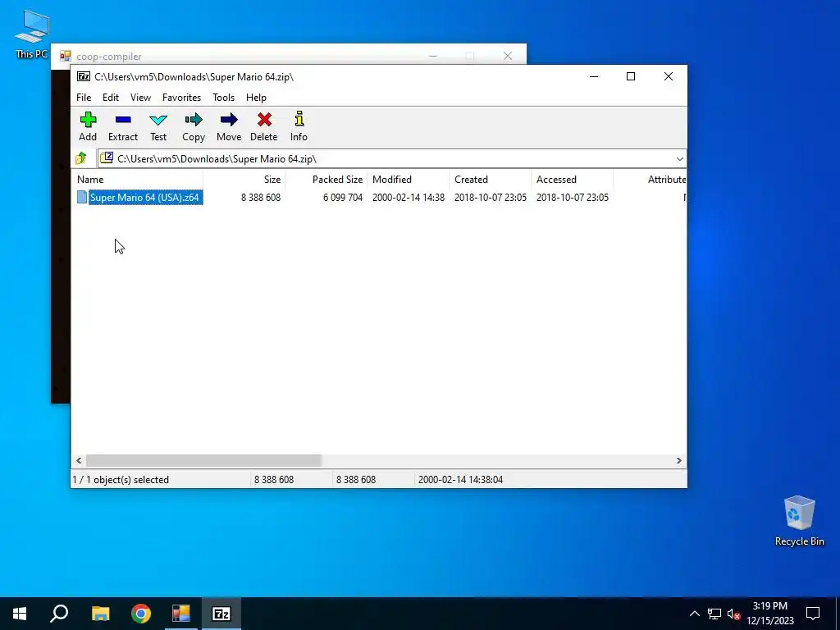Open the View menu
This screenshot has width=840, height=630.
140,98
